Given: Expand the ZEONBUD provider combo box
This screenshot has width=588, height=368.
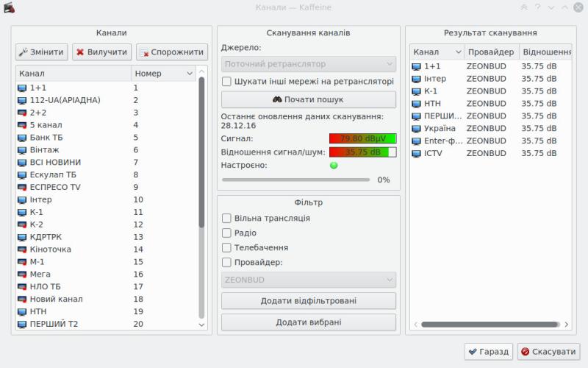Looking at the screenshot, I should tap(308, 280).
